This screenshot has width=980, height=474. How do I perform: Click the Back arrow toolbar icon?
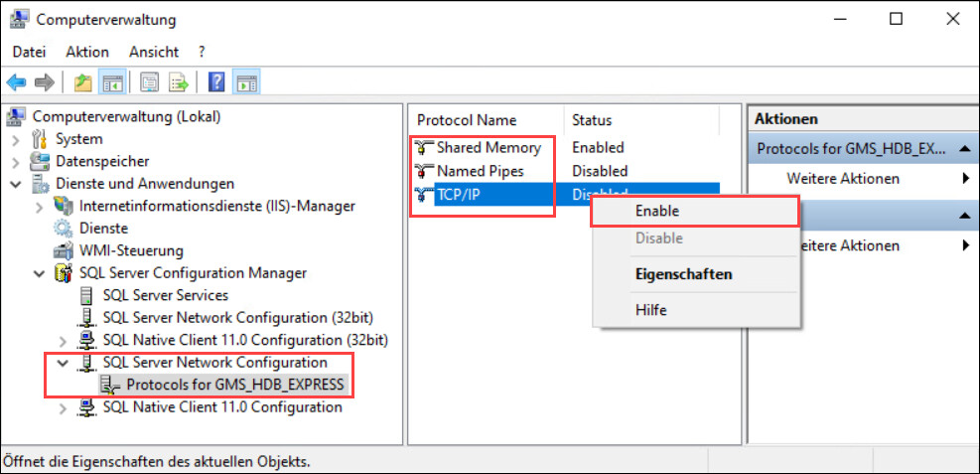click(x=16, y=82)
